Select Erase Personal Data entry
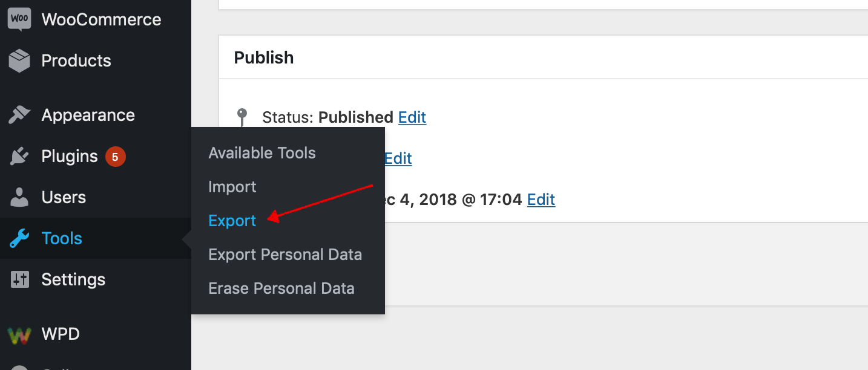 point(281,288)
